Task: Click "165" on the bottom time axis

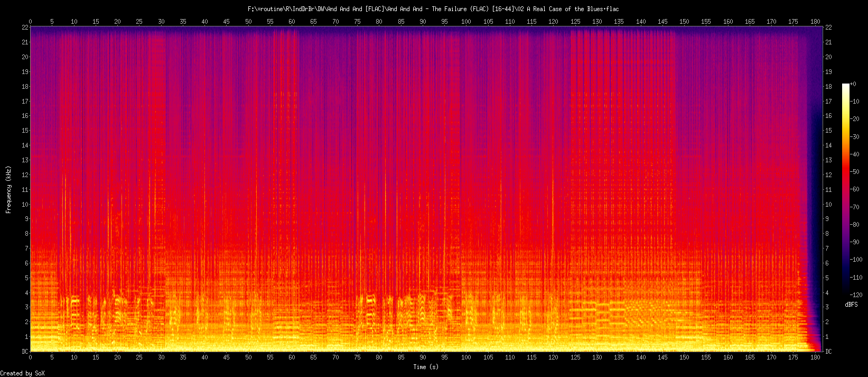Action: tap(750, 357)
